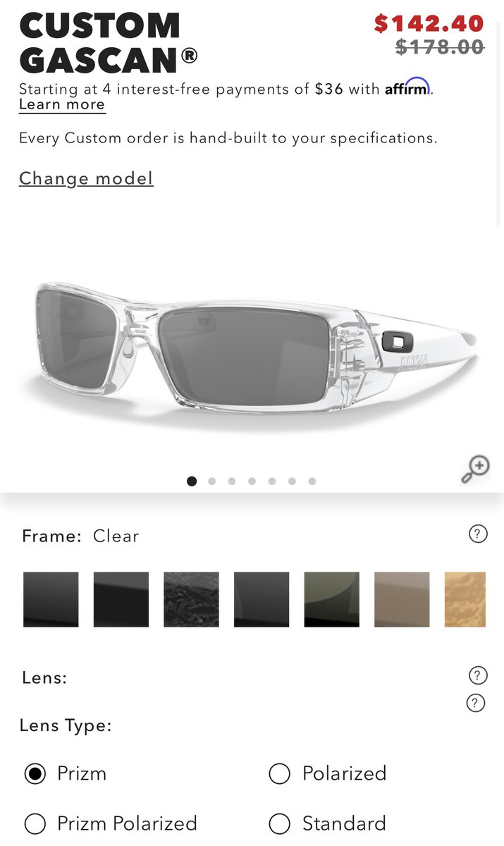Pick the olive green frame swatch
Viewport: 504px width, 846px height.
click(x=331, y=599)
